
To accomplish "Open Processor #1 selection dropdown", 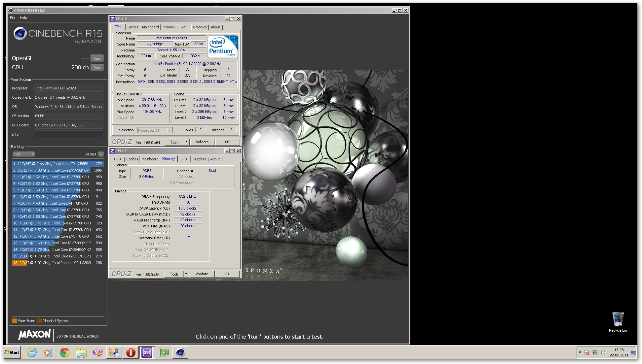I will coord(155,130).
